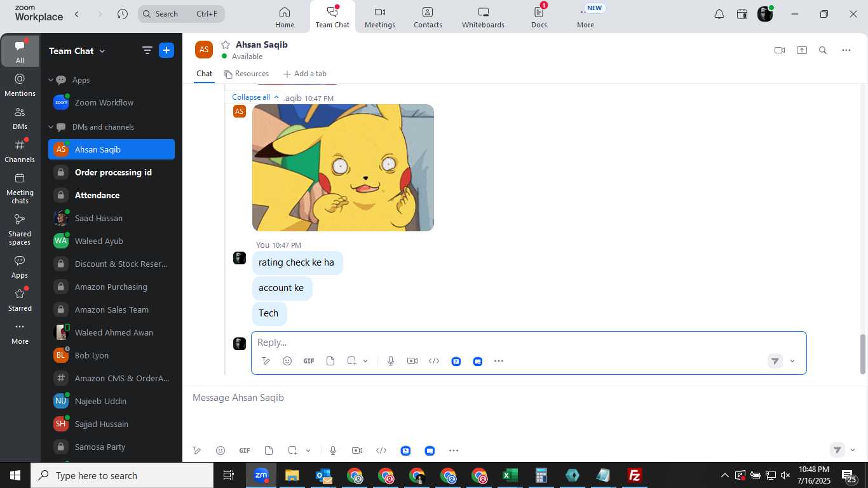Open chat header more options ellipsis
Screen dimensions: 868x488
point(846,50)
